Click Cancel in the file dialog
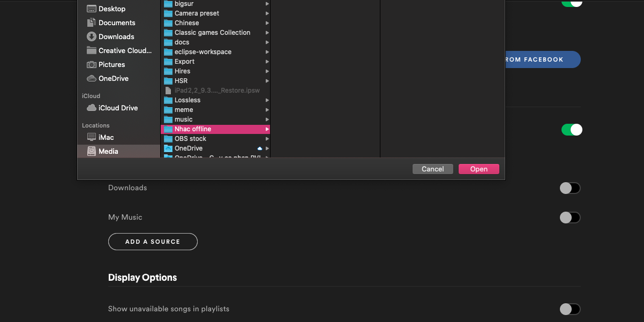 (x=433, y=169)
